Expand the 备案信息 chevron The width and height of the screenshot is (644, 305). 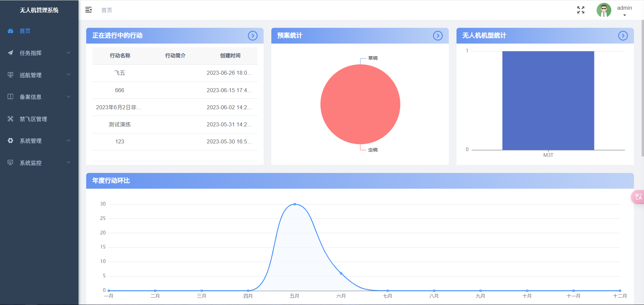[68, 97]
